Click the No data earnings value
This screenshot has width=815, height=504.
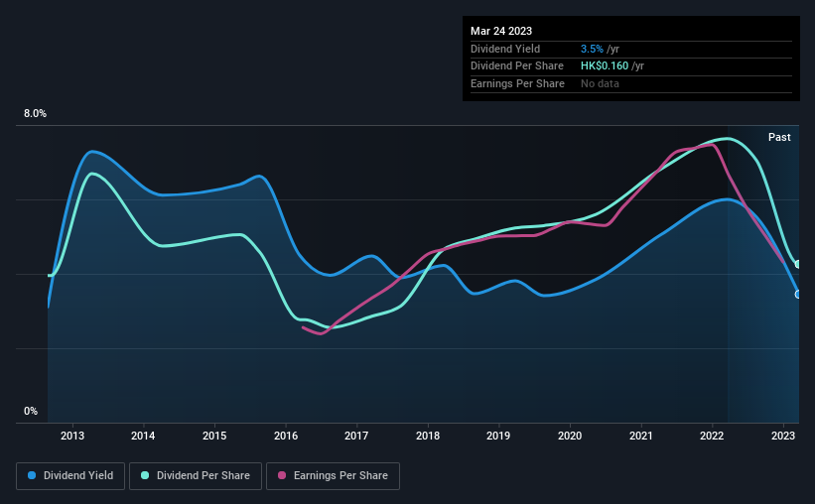pos(600,83)
